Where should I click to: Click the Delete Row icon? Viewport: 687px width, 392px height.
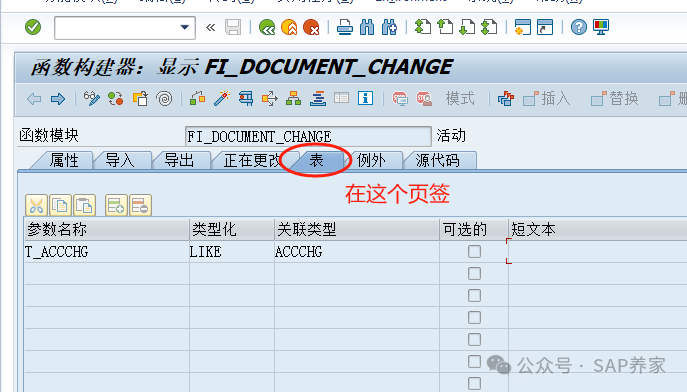[140, 205]
